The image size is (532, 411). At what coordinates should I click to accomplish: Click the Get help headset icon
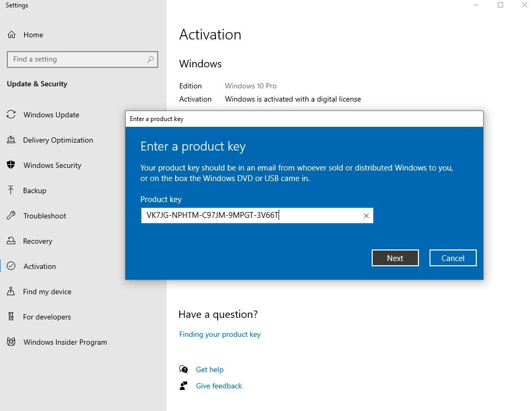183,369
